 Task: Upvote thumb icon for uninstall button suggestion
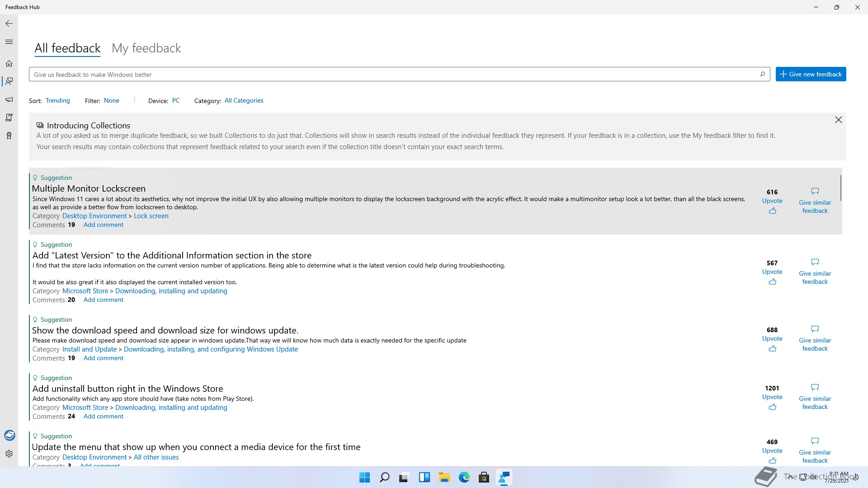772,407
